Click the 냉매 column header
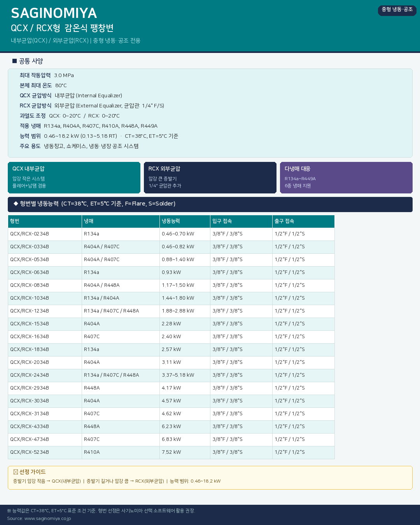 121,221
